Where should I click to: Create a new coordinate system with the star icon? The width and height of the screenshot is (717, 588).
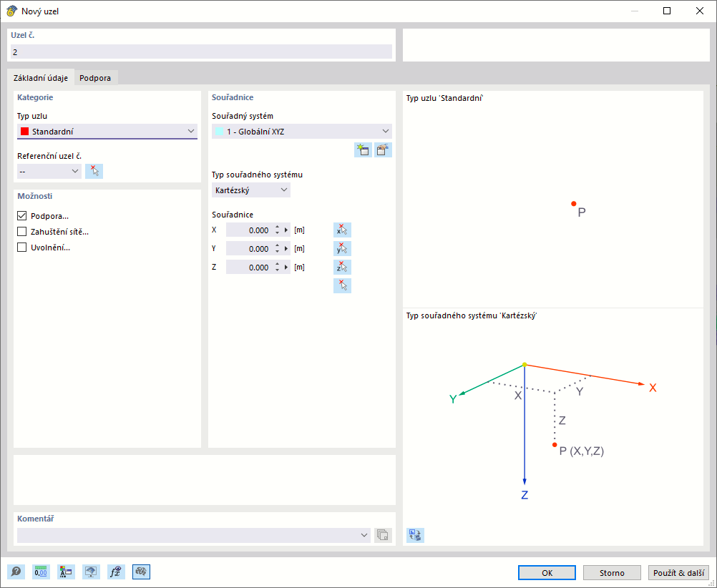click(363, 150)
